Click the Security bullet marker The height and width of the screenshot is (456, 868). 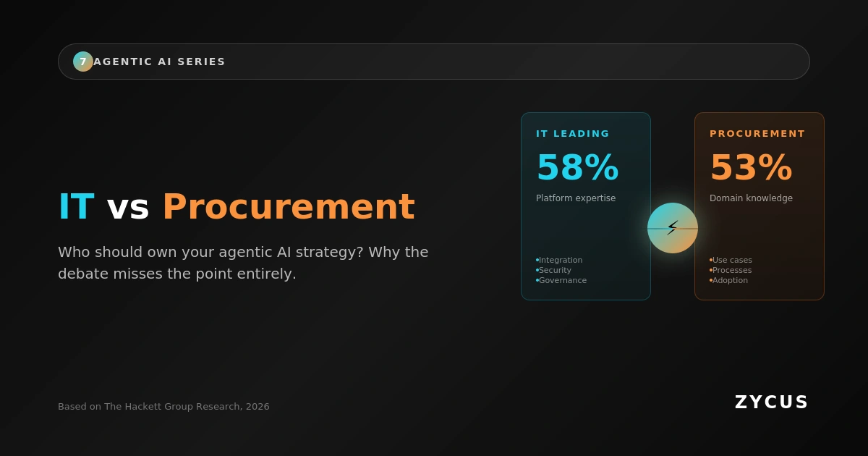pyautogui.click(x=536, y=270)
